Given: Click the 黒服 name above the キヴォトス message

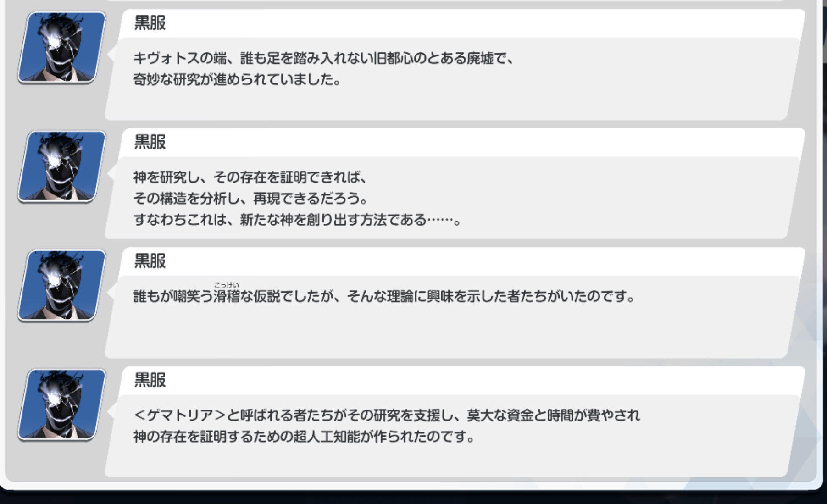Looking at the screenshot, I should tap(150, 22).
